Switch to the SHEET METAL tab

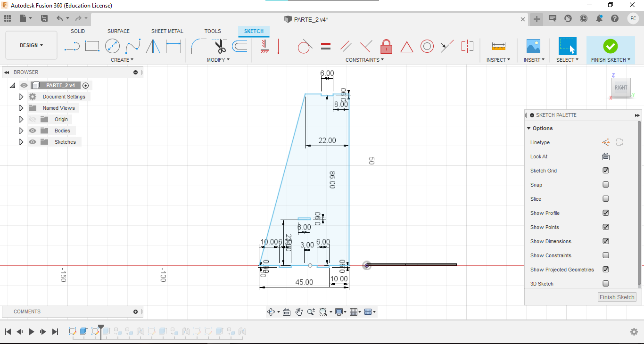(167, 31)
